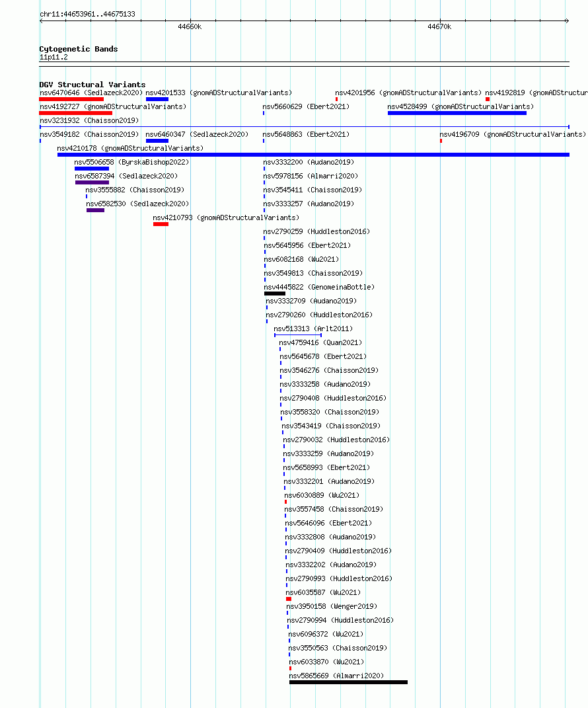This screenshot has width=588, height=708.
Task: Select nsv2790260 (Huddleston2016) label
Action: click(320, 315)
